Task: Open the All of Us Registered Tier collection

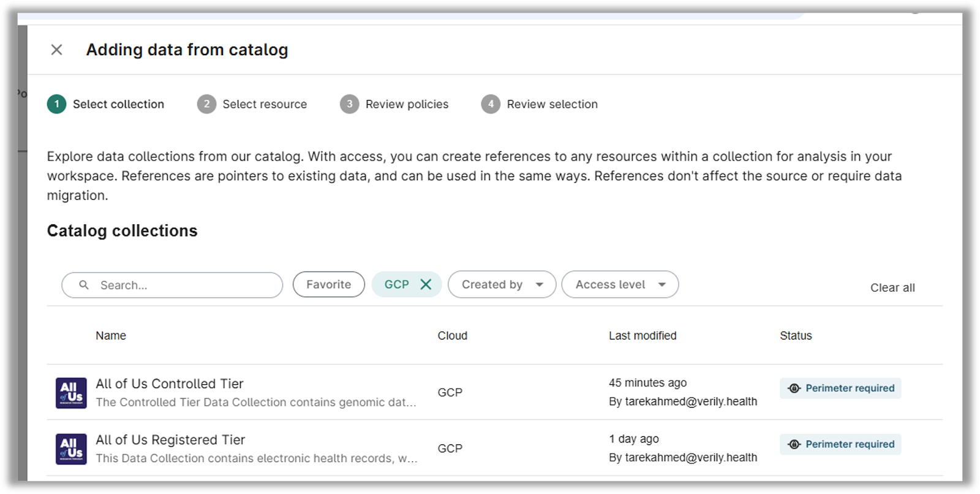Action: (170, 439)
